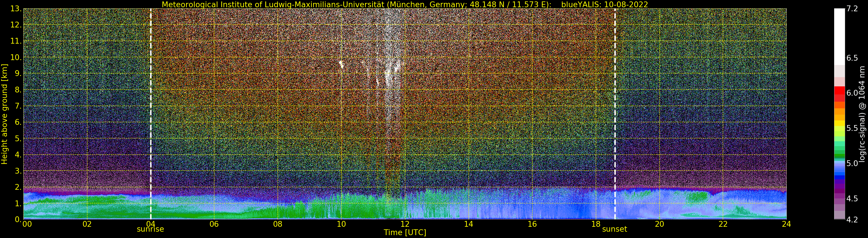Click the "06" time axis tick label

(x=214, y=224)
